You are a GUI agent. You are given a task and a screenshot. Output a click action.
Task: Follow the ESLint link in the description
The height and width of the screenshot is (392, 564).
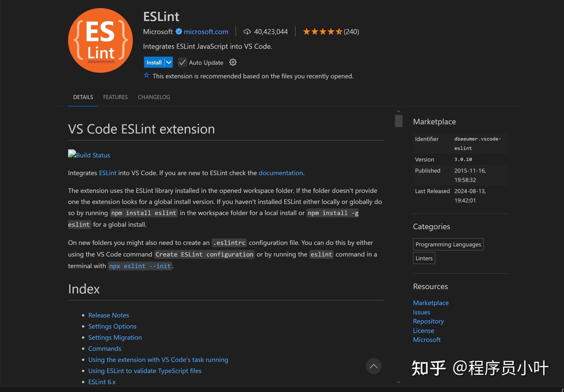(x=108, y=173)
